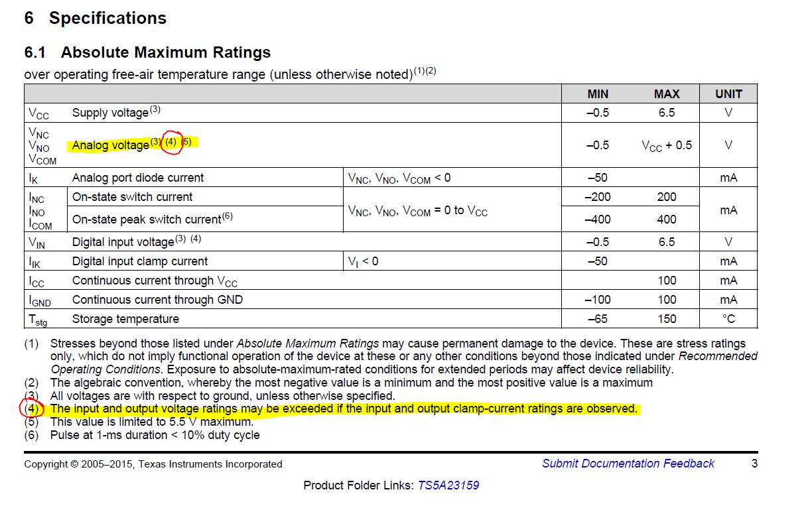Screen dimensions: 812x508
Task: Click the Continuous current through GND row
Action: 391,300
